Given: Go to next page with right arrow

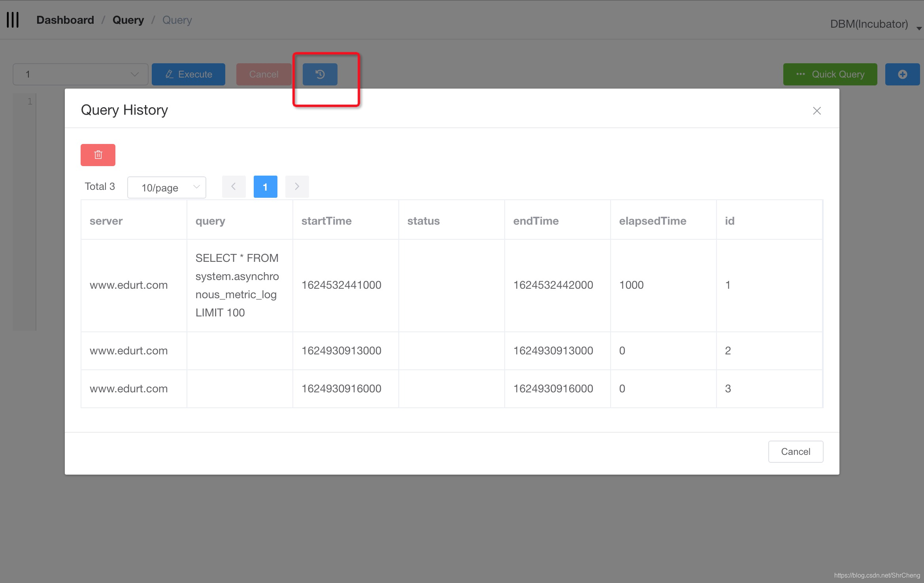Looking at the screenshot, I should [297, 186].
